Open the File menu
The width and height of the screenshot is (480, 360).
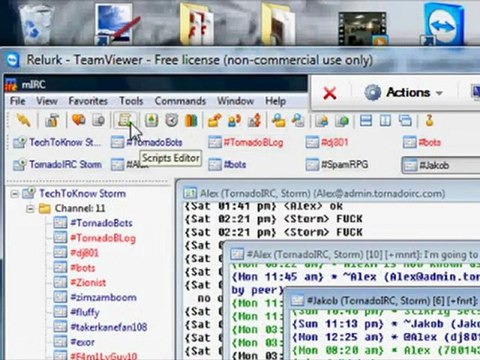pos(18,101)
